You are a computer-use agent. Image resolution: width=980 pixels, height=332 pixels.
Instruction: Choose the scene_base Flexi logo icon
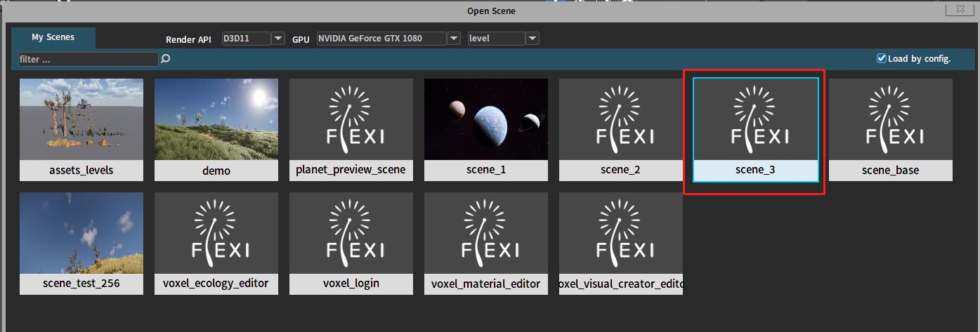click(x=890, y=119)
